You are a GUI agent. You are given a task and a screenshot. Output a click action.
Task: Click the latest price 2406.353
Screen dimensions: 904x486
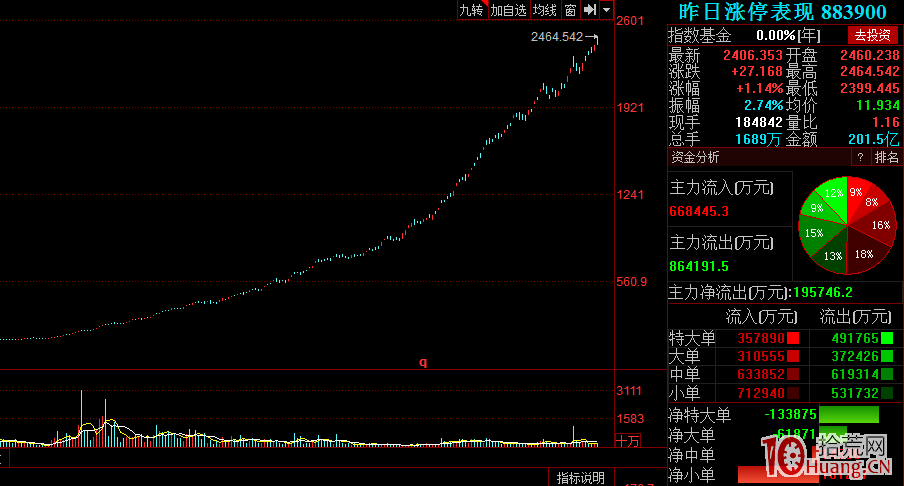point(753,55)
